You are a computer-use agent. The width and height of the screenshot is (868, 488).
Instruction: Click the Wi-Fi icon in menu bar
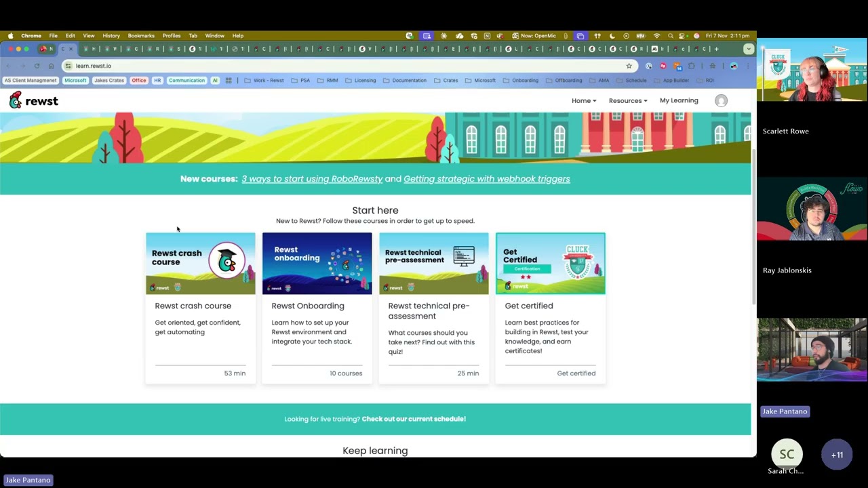pyautogui.click(x=656, y=35)
